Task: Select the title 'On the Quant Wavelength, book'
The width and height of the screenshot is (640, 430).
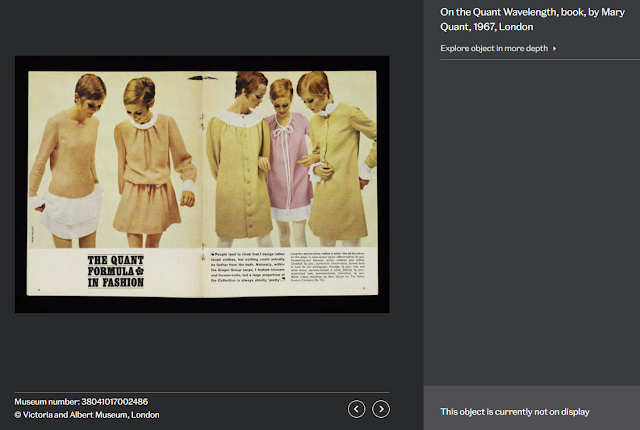Action: (532, 19)
